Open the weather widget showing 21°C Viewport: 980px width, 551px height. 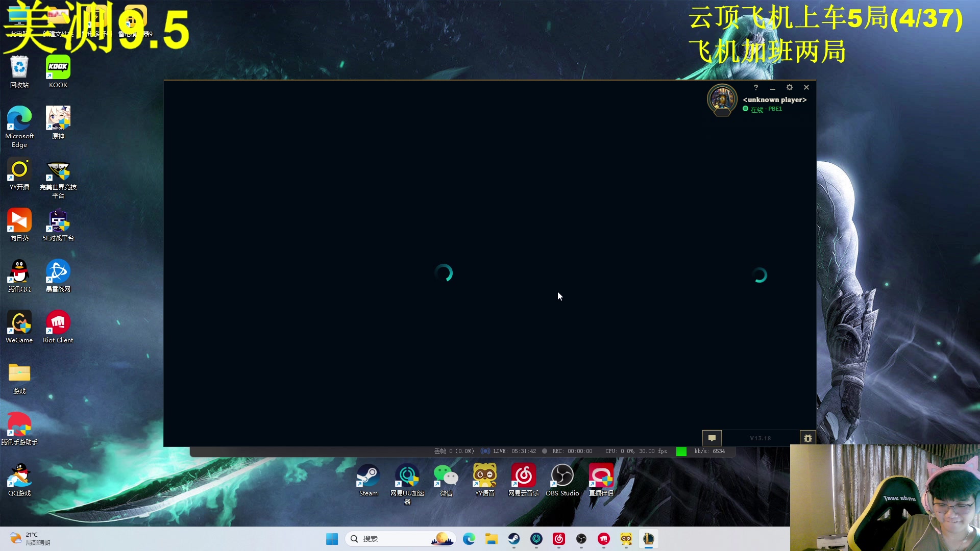[31, 539]
